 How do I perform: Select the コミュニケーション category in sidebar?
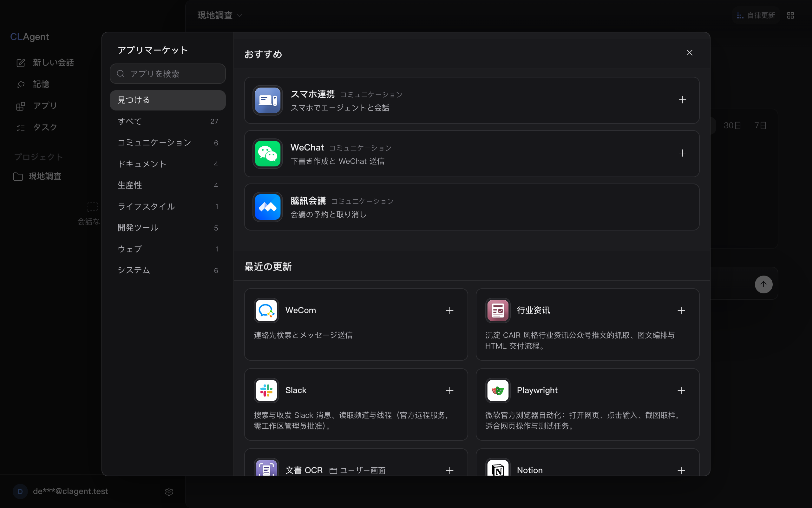[x=168, y=143]
